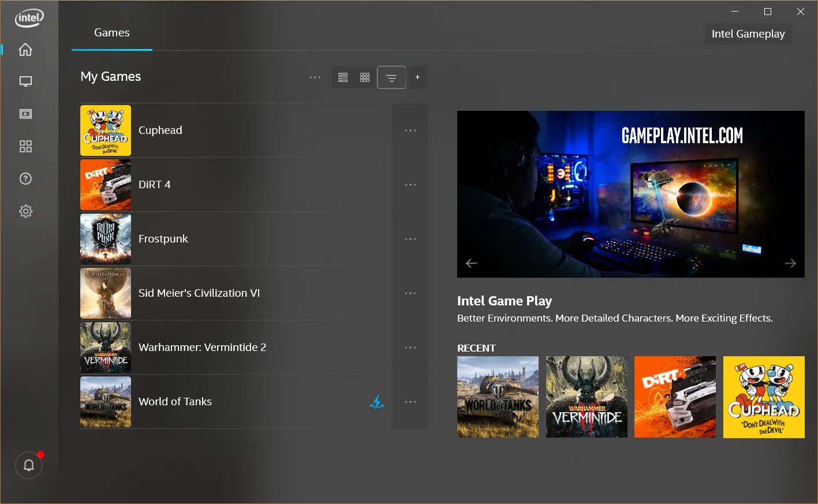Viewport: 818px width, 504px height.
Task: Click the DiRT 4 cover art in list
Action: [x=106, y=185]
